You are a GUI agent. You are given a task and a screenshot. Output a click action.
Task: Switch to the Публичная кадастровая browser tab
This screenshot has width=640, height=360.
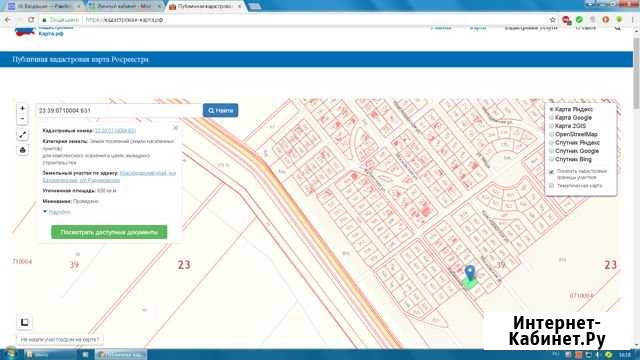click(x=205, y=6)
